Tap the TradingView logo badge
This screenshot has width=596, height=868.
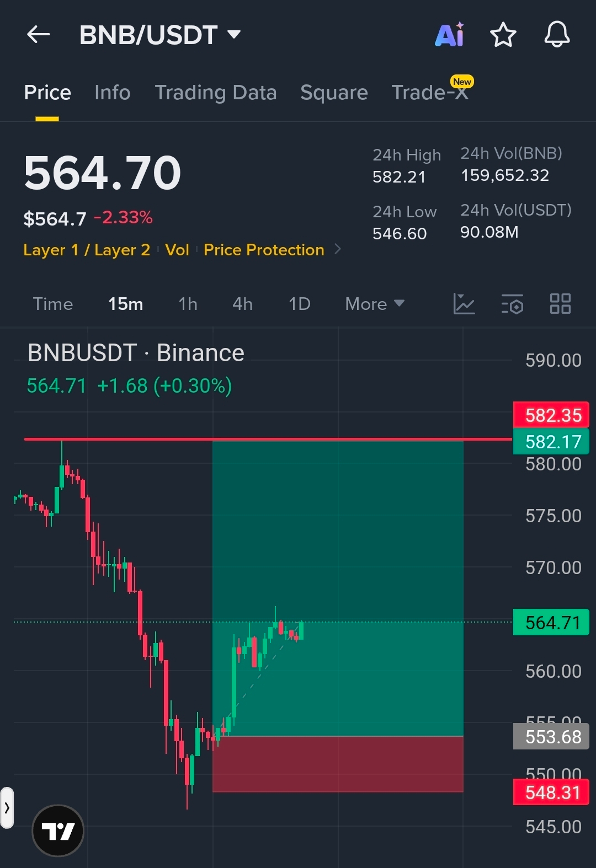[x=58, y=831]
